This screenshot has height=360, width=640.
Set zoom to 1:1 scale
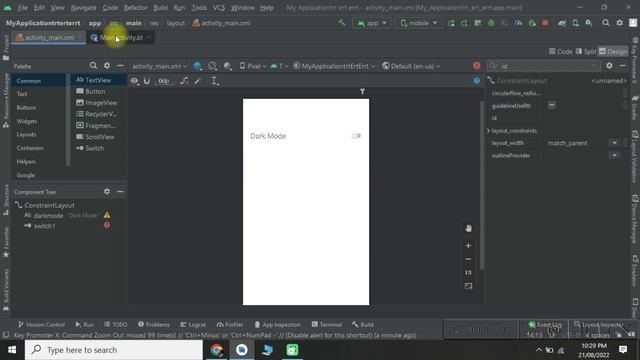(x=468, y=273)
